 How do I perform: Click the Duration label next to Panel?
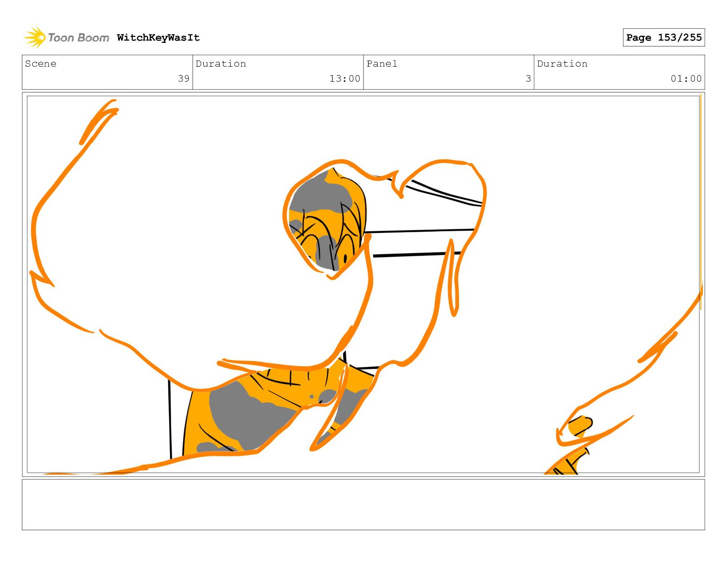563,64
